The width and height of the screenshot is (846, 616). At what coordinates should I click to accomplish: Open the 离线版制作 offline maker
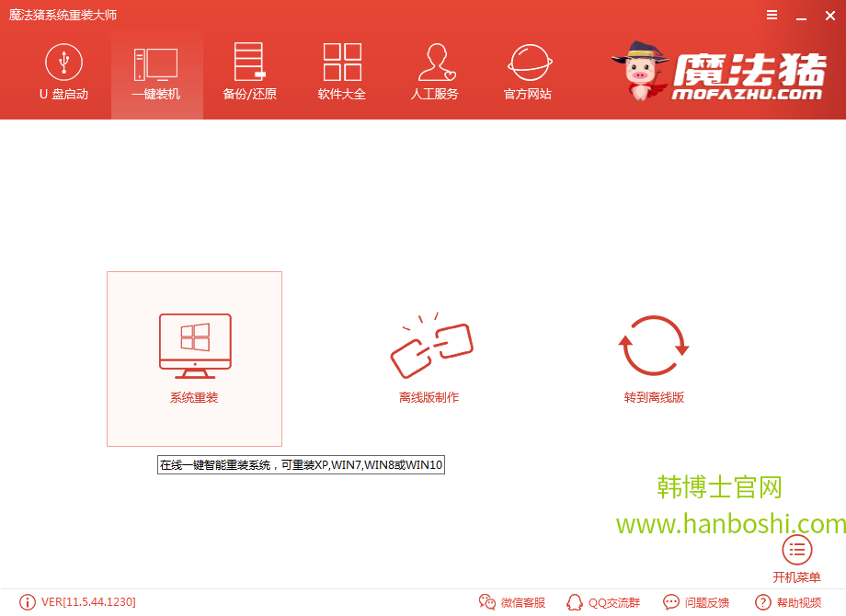point(429,359)
